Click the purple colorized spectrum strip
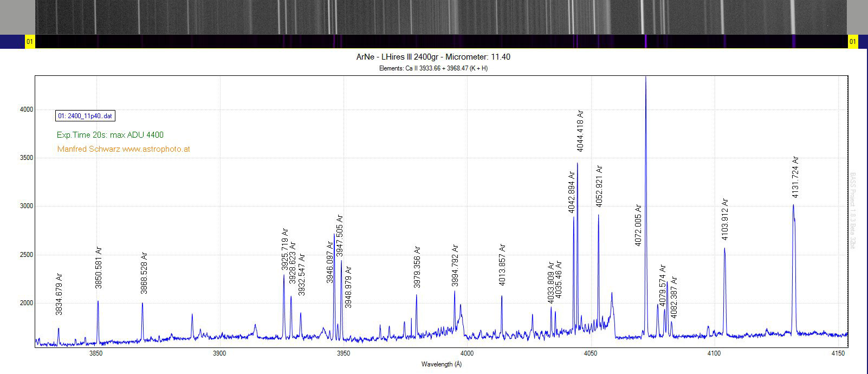The width and height of the screenshot is (868, 374). coord(441,42)
